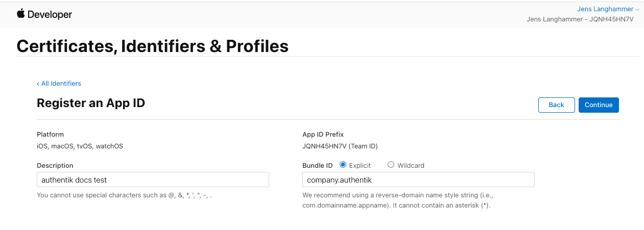Select the Wildcard radio button
This screenshot has height=230, width=644.
coord(391,165)
